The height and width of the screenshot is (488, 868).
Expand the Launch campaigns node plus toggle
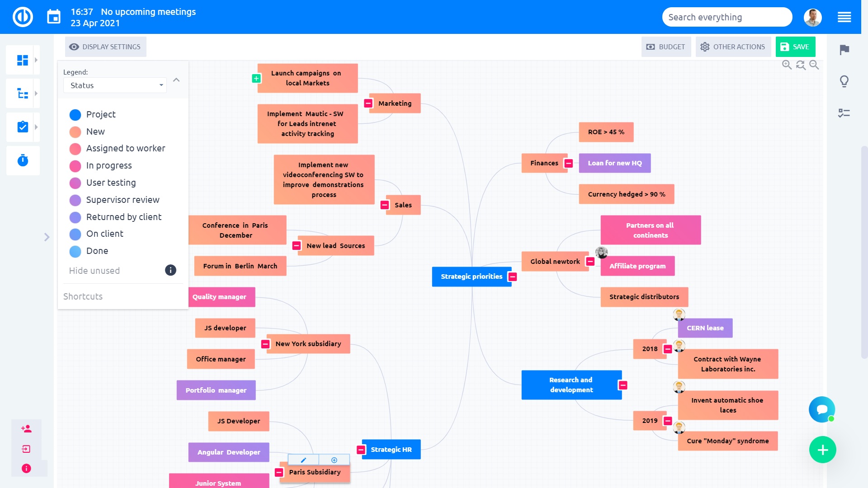(x=257, y=78)
